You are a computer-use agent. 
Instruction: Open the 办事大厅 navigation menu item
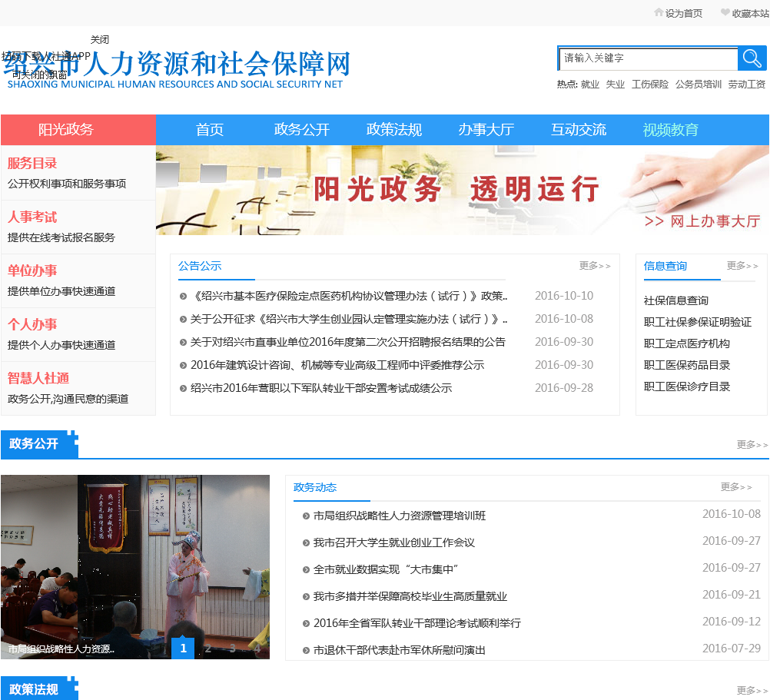(x=486, y=130)
